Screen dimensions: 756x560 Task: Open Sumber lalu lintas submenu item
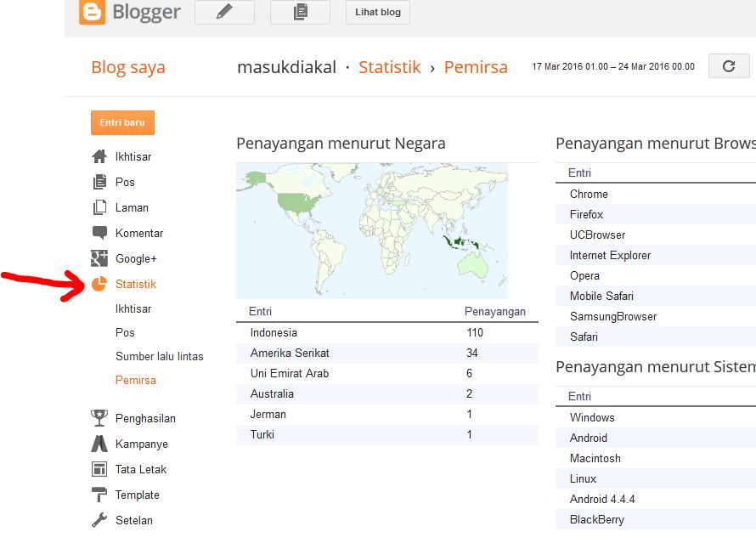(x=160, y=356)
